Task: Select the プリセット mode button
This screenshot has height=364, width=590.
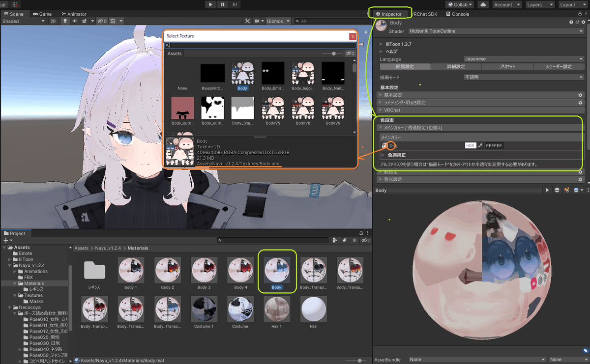Action: [x=507, y=66]
